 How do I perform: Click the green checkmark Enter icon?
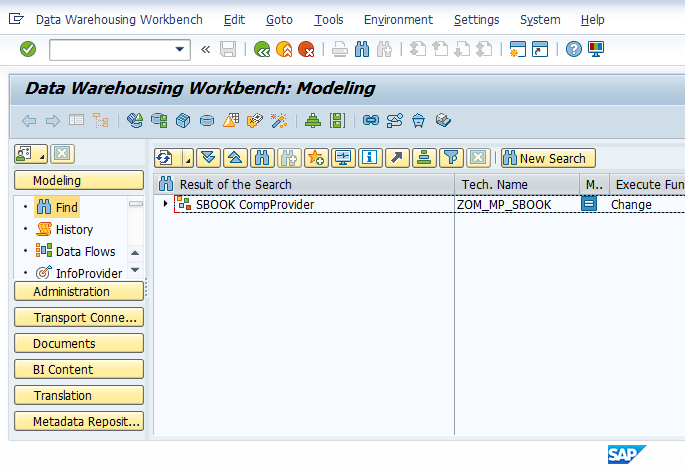[x=28, y=49]
